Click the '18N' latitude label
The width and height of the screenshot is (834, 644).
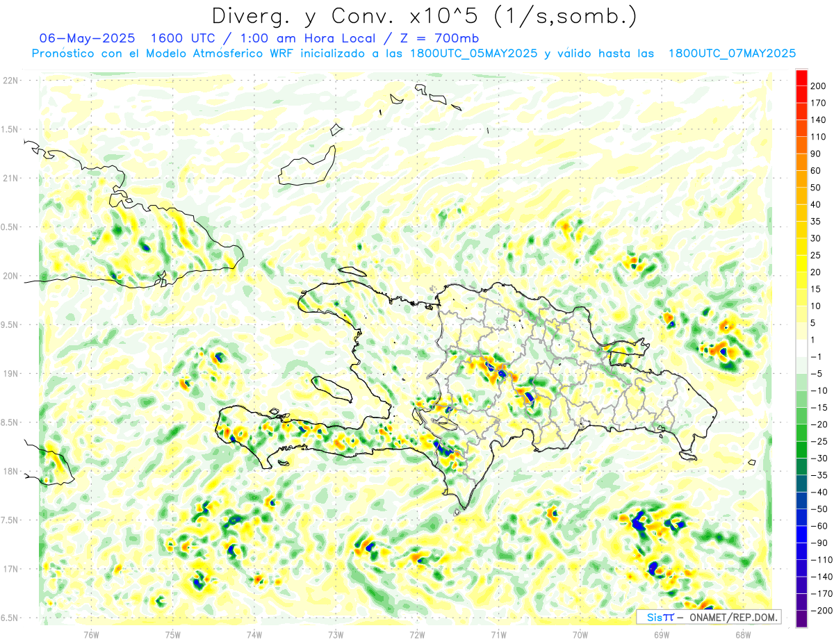[x=10, y=472]
